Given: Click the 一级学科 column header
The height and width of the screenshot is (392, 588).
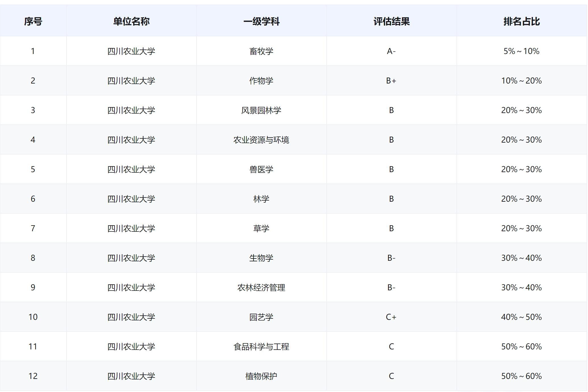Looking at the screenshot, I should tap(261, 21).
